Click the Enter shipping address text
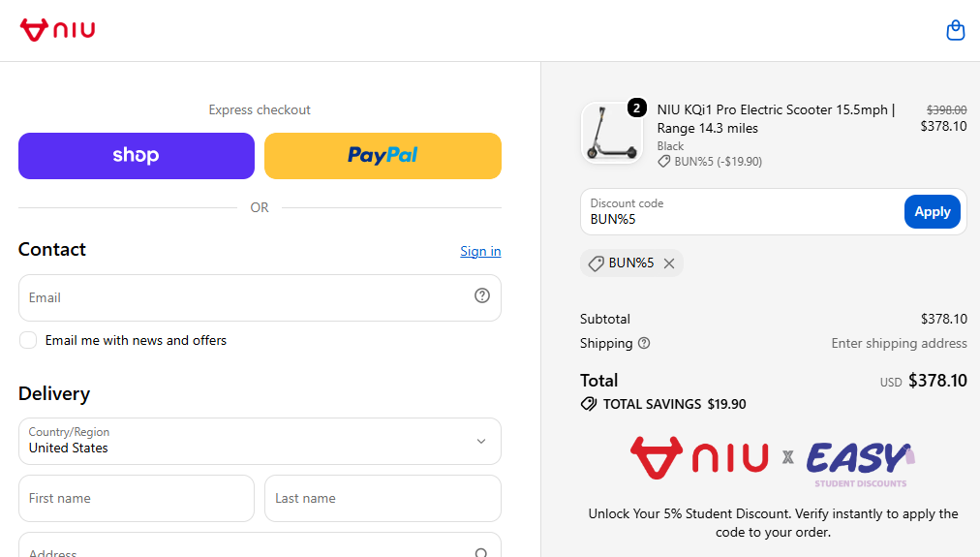Screen dimensions: 980x557 coord(899,343)
